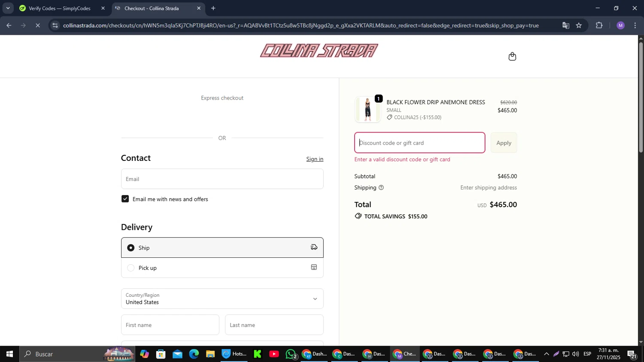
Task: Open site information icon in address bar
Action: [55, 25]
